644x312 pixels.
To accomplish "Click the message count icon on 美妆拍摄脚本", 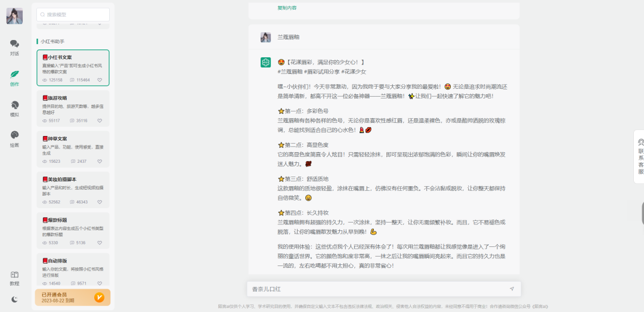I will click(72, 202).
